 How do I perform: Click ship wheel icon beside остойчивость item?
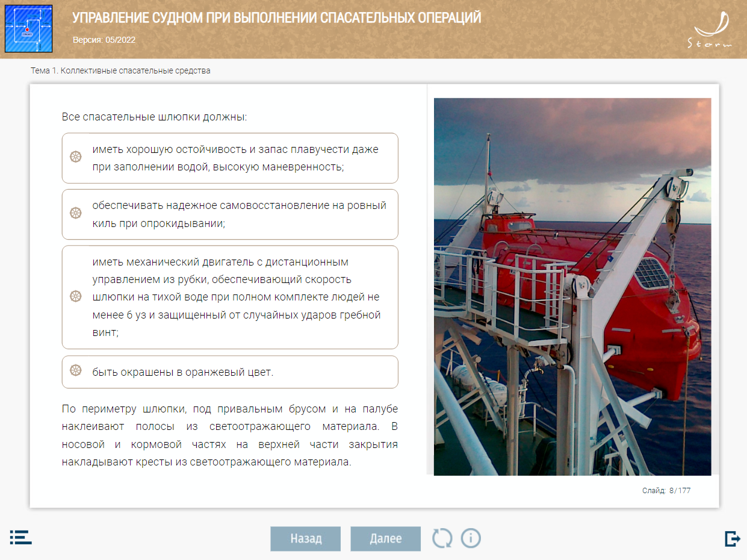[x=76, y=157]
